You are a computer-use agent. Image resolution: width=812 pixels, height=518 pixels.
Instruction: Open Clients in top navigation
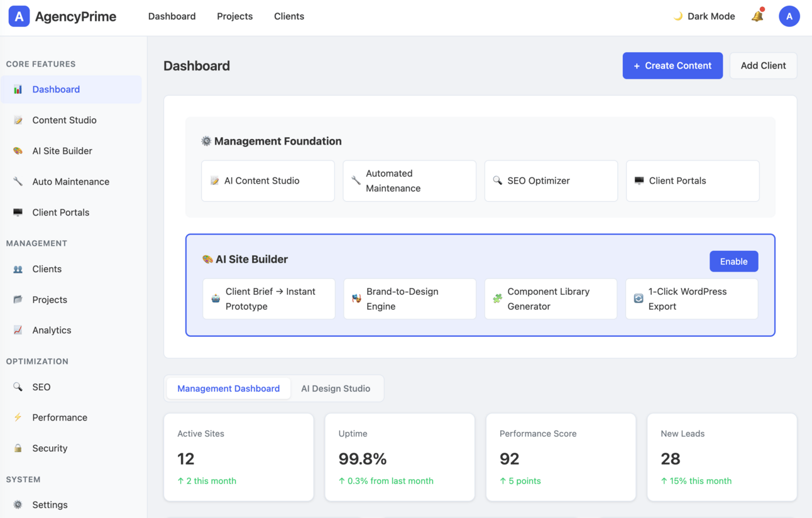click(x=289, y=16)
